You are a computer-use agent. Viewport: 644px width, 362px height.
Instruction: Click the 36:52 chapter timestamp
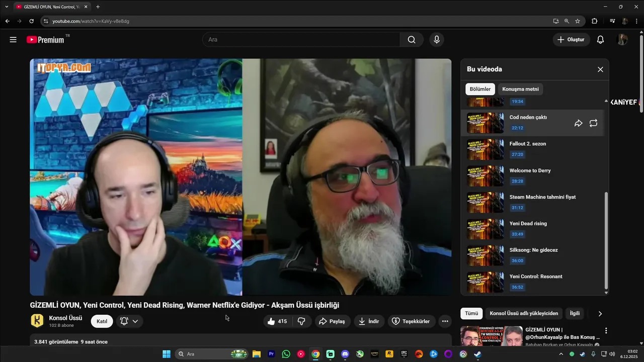(x=517, y=288)
